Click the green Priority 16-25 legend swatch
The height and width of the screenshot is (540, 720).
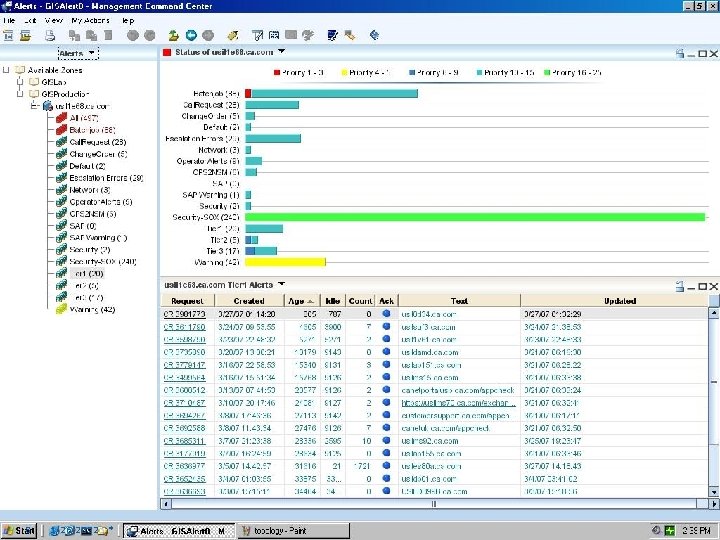click(x=547, y=73)
